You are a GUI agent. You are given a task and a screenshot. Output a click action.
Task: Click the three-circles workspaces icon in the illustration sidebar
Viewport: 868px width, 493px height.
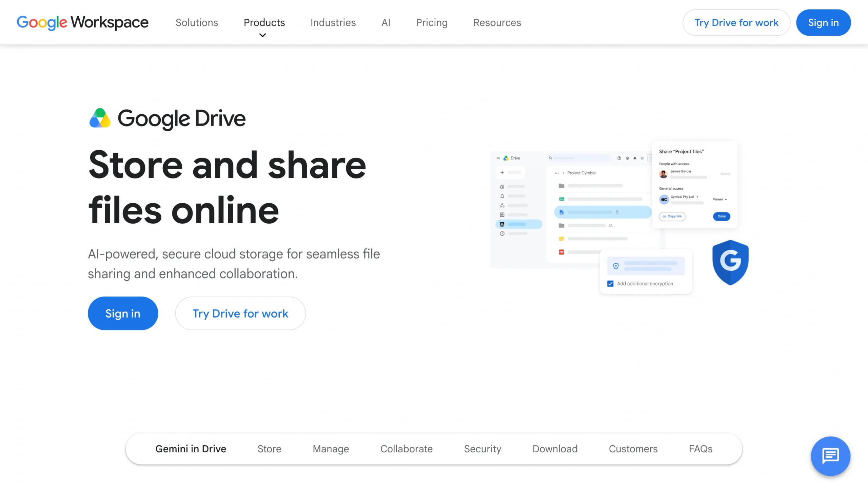(x=502, y=205)
